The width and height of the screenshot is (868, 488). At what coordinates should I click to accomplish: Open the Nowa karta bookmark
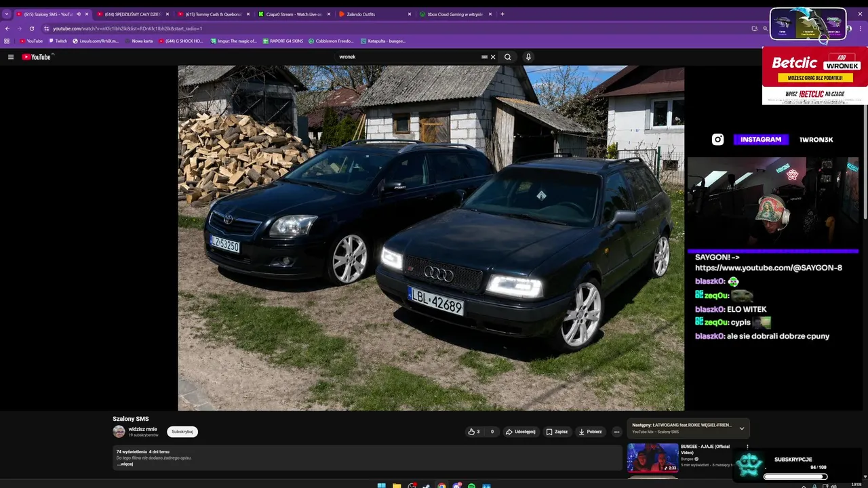click(x=138, y=41)
